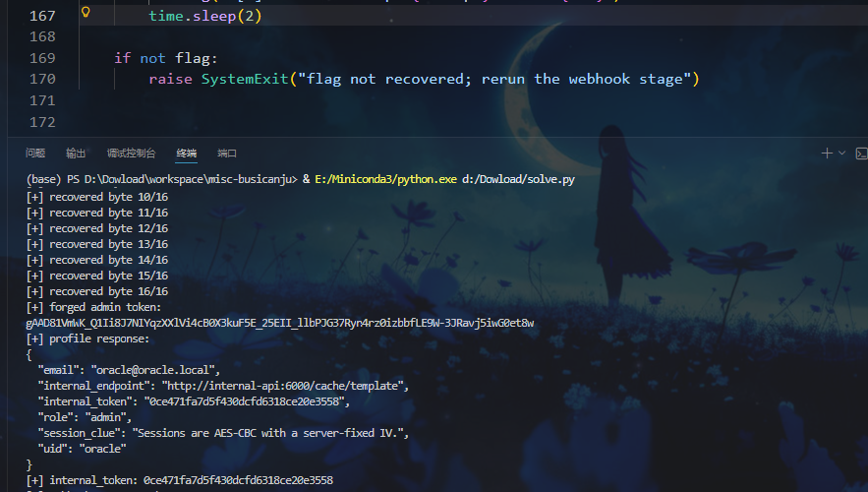Click the 'forged admin token:' terminal line
This screenshot has height=492, width=868.
94,307
